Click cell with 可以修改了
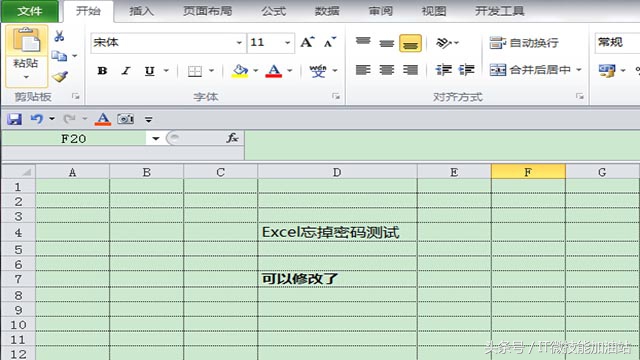This screenshot has height=360, width=640. click(x=337, y=279)
